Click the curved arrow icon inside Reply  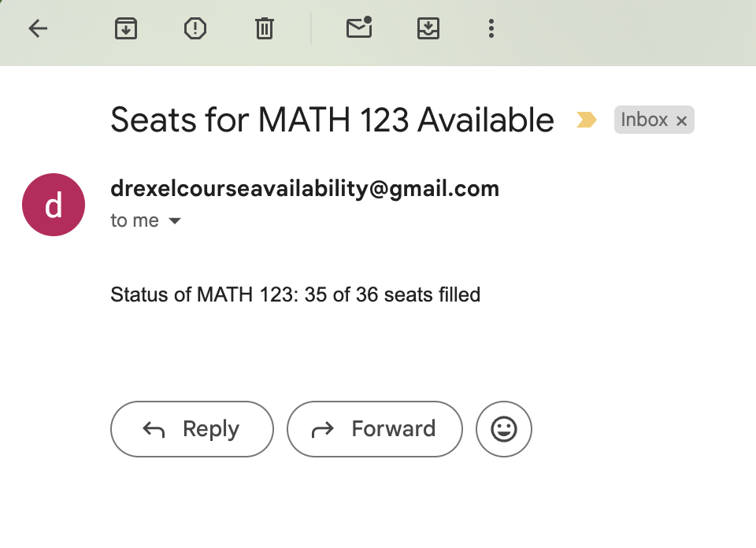(154, 429)
